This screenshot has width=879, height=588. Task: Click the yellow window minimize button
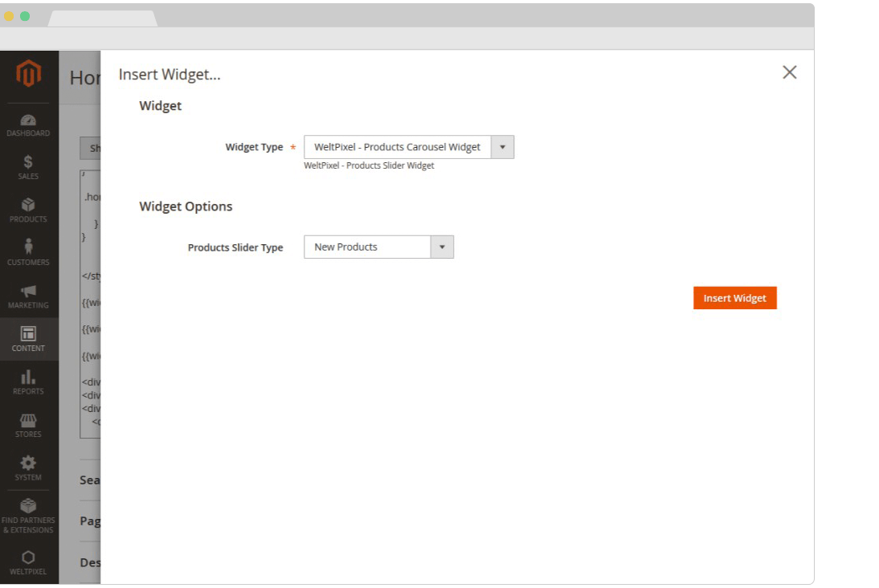coord(10,16)
